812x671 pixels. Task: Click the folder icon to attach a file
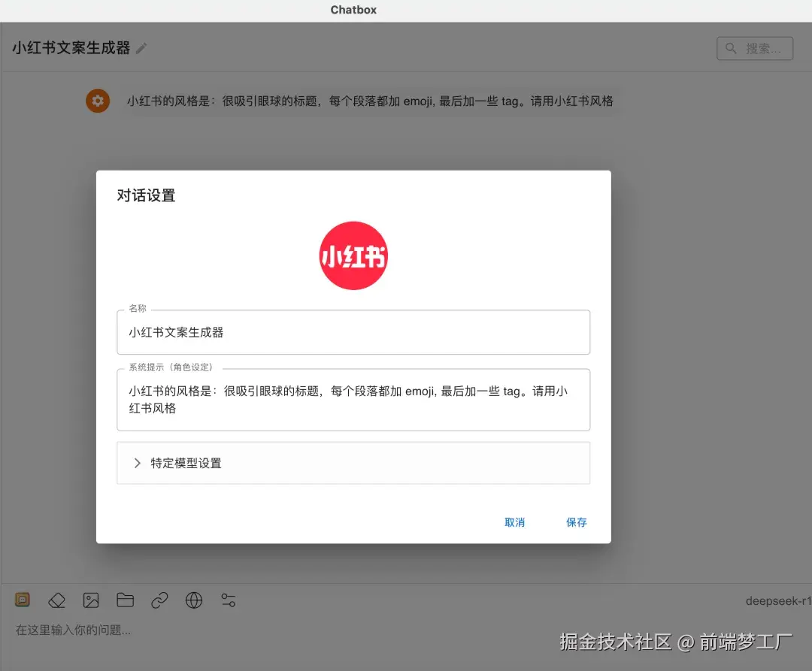125,600
